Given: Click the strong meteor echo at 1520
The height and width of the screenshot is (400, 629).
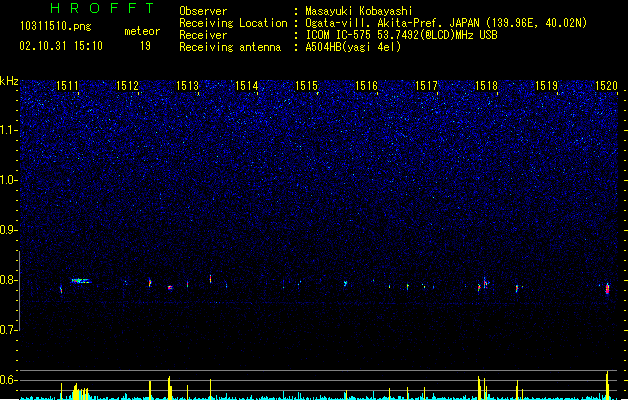Looking at the screenshot, I should click(x=607, y=288).
